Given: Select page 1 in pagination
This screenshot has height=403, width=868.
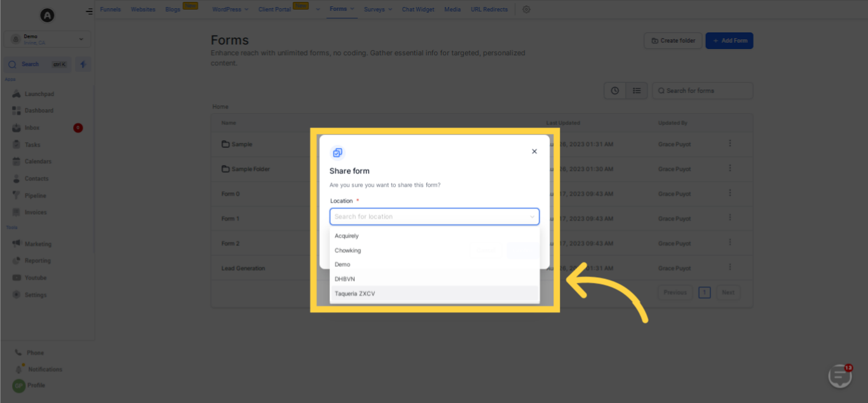Looking at the screenshot, I should (x=705, y=292).
